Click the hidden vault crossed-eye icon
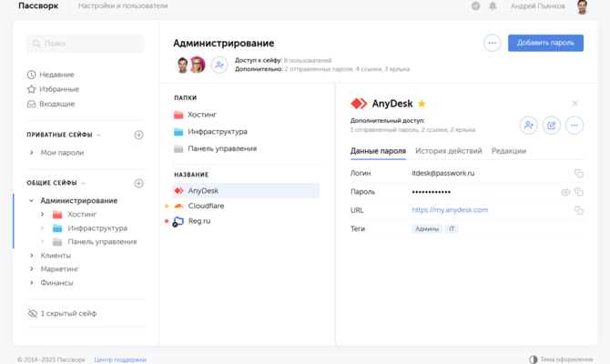Image resolution: width=610 pixels, height=364 pixels. click(33, 313)
